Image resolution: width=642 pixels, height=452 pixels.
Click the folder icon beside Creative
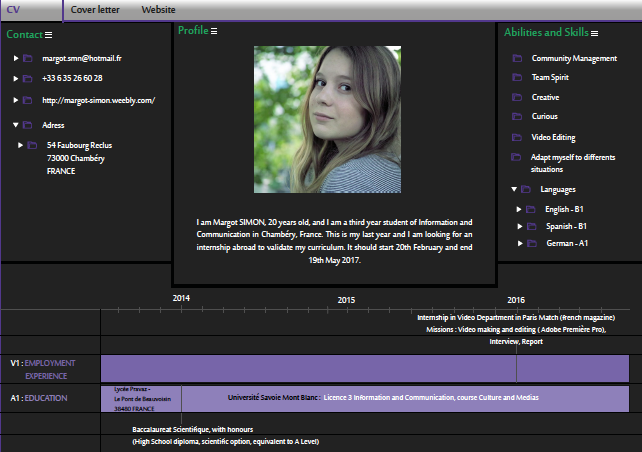[x=518, y=97]
